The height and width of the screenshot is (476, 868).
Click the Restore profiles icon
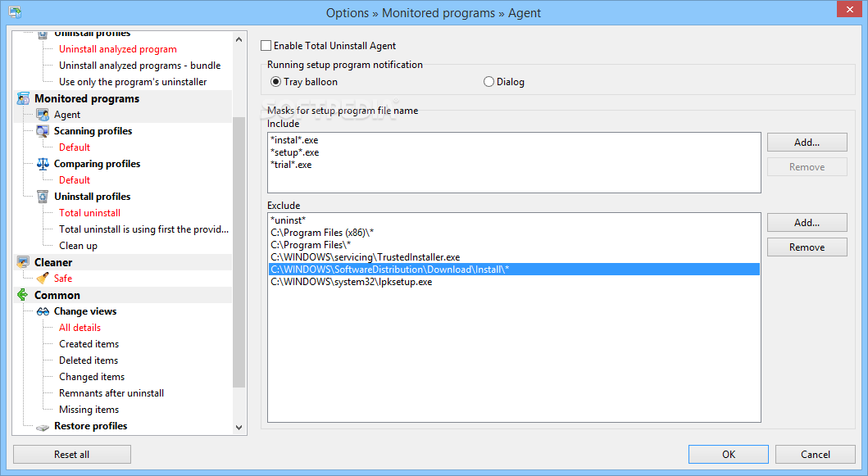43,427
